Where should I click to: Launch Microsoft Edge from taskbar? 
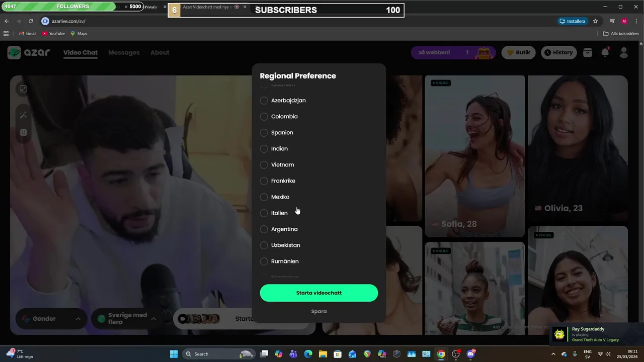[x=308, y=354]
